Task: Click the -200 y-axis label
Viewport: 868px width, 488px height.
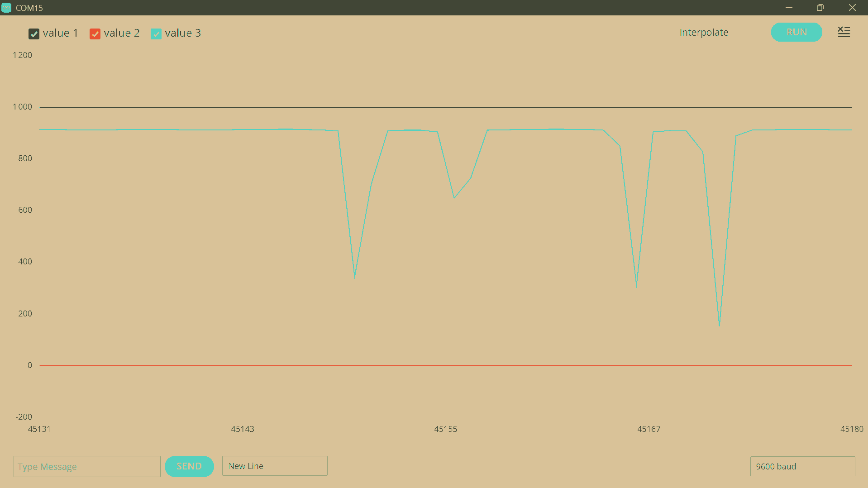Action: pyautogui.click(x=24, y=417)
